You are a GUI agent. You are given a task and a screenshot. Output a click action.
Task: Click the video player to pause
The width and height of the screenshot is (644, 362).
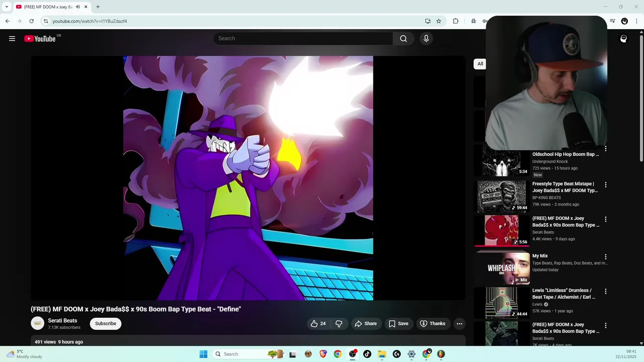[x=248, y=178]
